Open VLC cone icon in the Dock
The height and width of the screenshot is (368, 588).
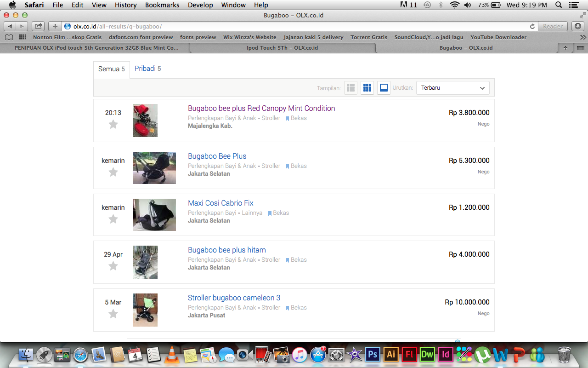[172, 355]
